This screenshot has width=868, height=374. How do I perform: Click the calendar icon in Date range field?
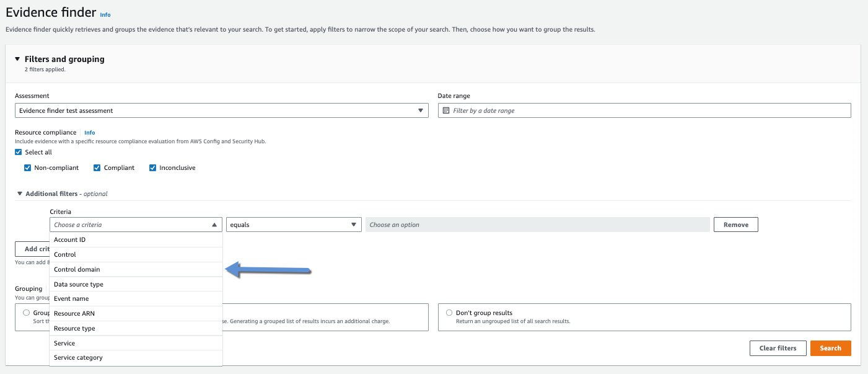[x=447, y=110]
